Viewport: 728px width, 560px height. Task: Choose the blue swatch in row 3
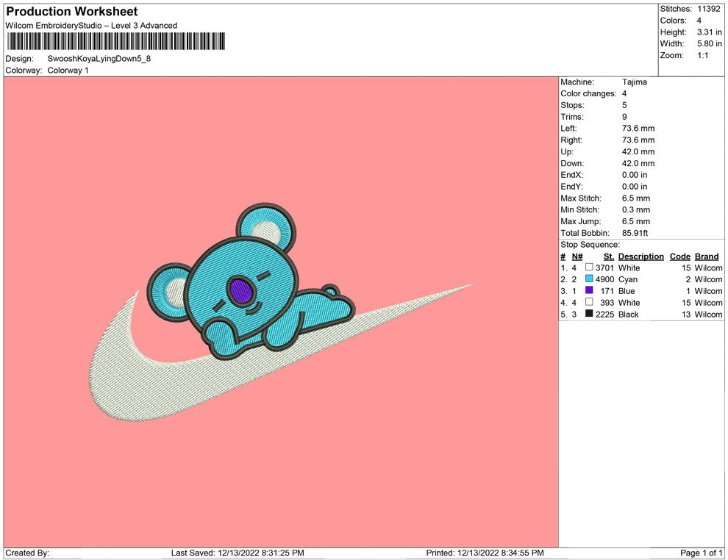coord(589,291)
